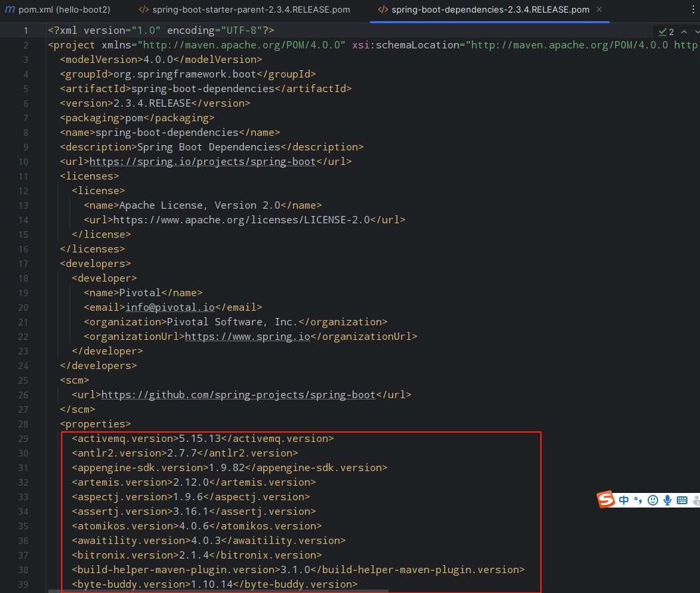This screenshot has width=700, height=593.
Task: Click the appengine-sdk.version 1.9.82 line
Action: coord(229,468)
